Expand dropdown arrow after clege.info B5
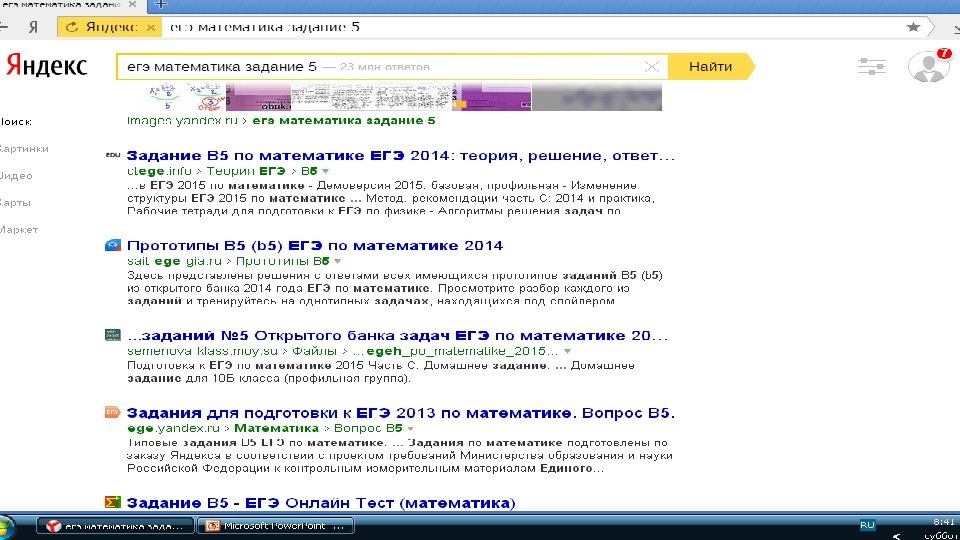 tap(326, 171)
